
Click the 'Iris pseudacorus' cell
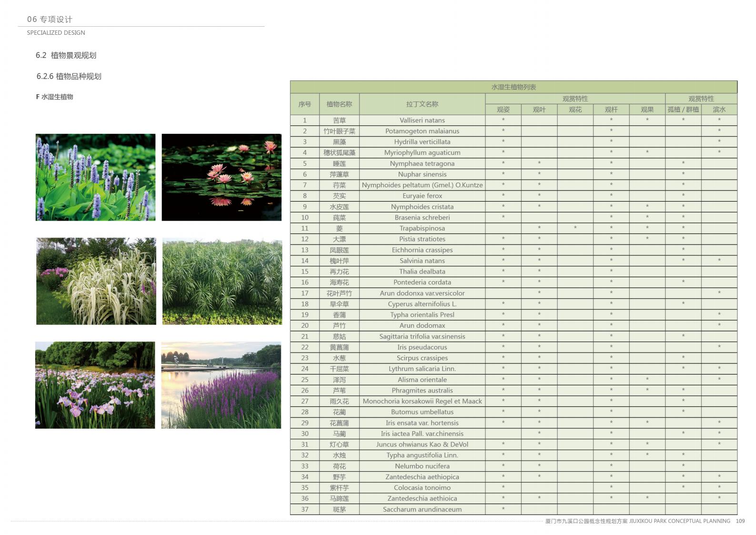coord(422,347)
